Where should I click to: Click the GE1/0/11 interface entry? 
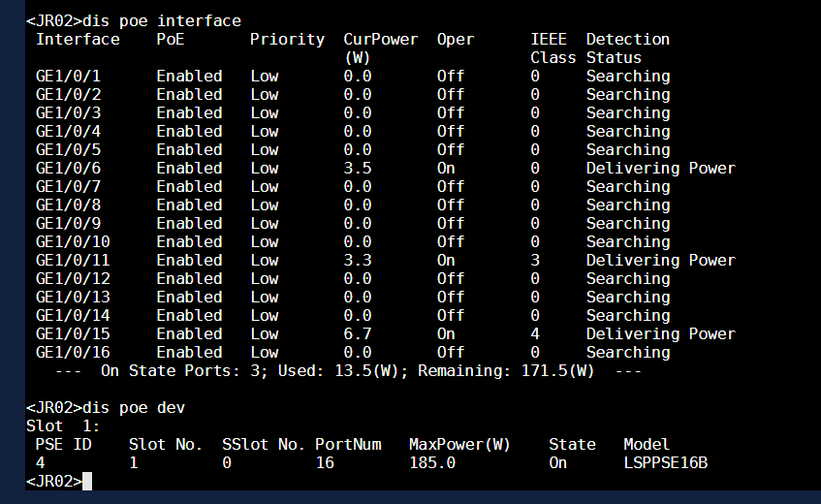(x=73, y=261)
